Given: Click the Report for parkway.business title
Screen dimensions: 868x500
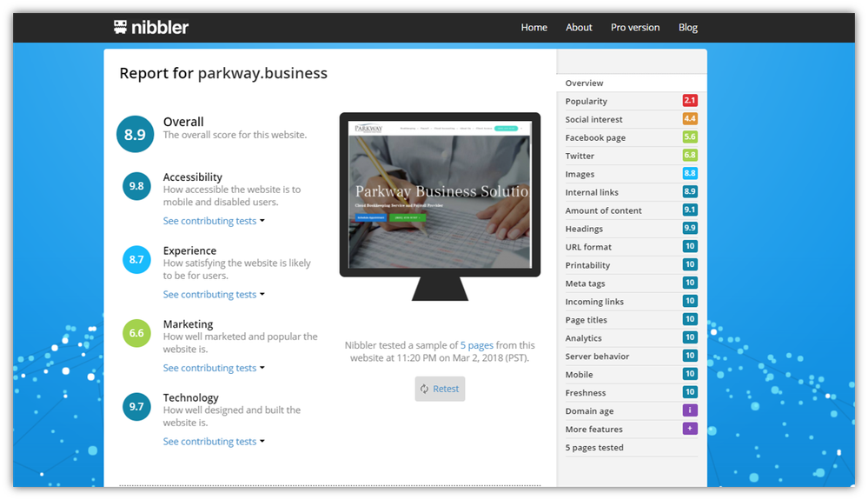Looking at the screenshot, I should (223, 74).
